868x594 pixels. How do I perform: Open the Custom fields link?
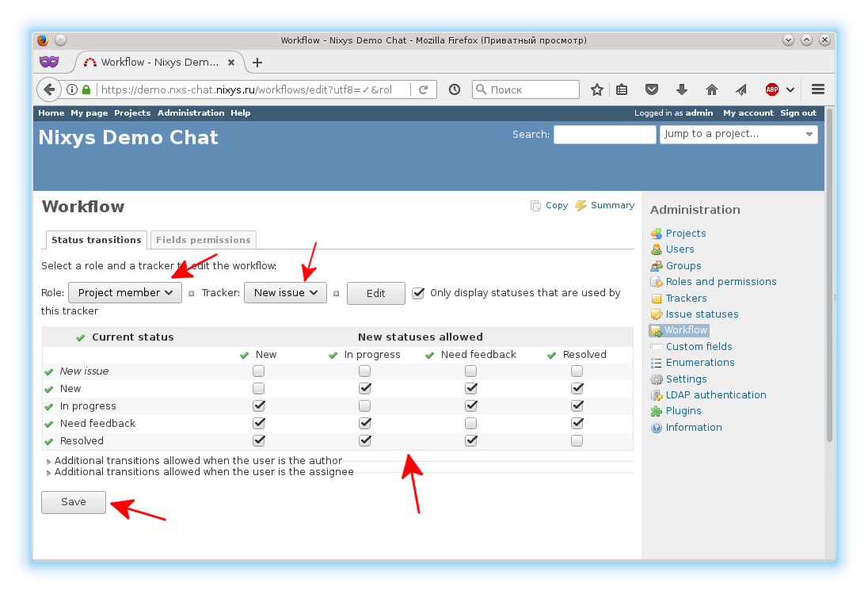coord(699,347)
